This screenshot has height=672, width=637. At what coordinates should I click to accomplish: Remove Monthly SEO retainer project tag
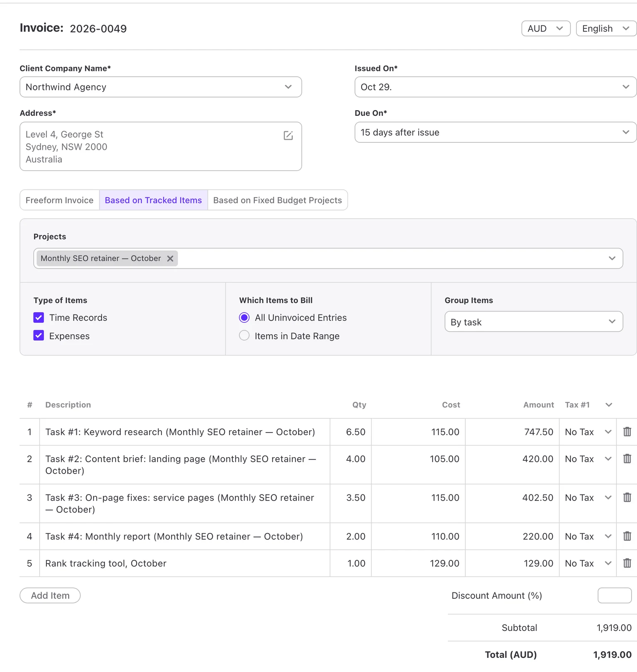pyautogui.click(x=170, y=258)
